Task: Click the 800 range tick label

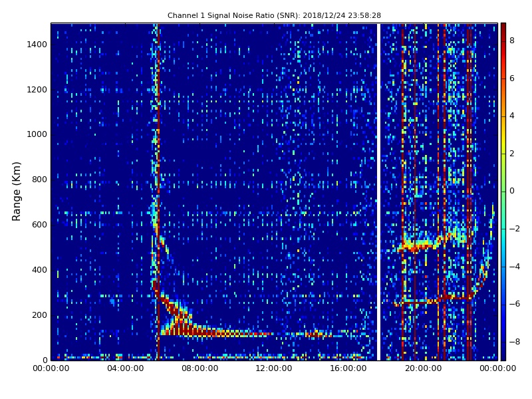Action: (x=39, y=180)
